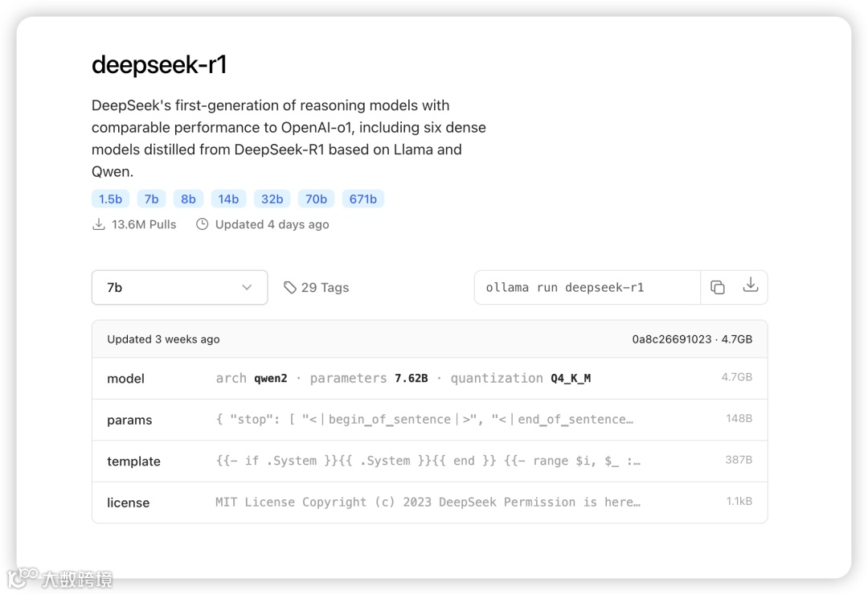The width and height of the screenshot is (868, 595).
Task: Click the download icon beside 13.6M Pulls
Action: (x=99, y=224)
